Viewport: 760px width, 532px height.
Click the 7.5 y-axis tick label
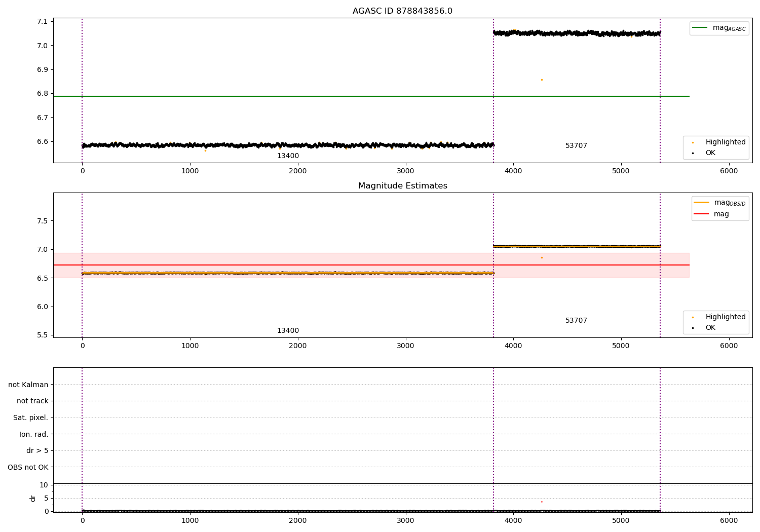[x=42, y=221]
